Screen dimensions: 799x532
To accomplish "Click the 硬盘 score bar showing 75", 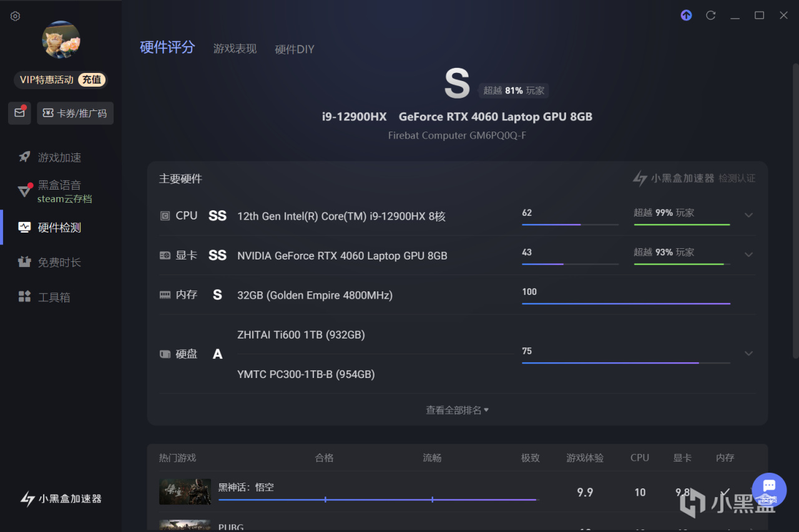I will [x=626, y=362].
